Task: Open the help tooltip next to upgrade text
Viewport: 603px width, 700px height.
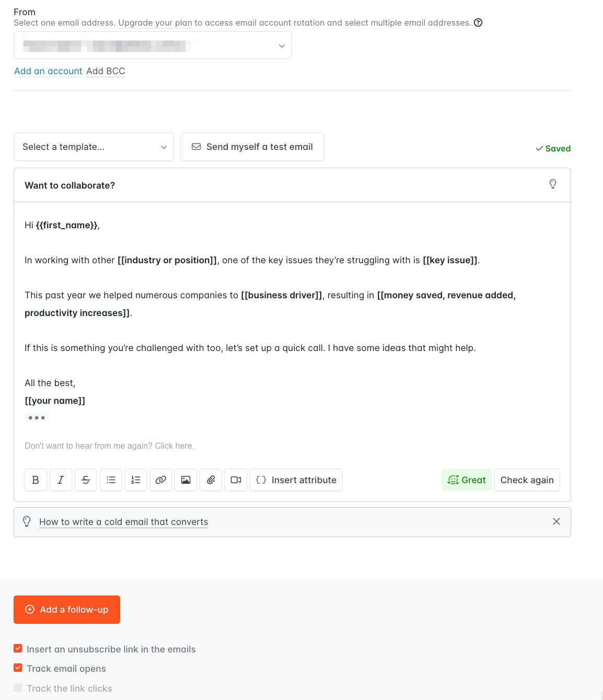Action: click(479, 22)
